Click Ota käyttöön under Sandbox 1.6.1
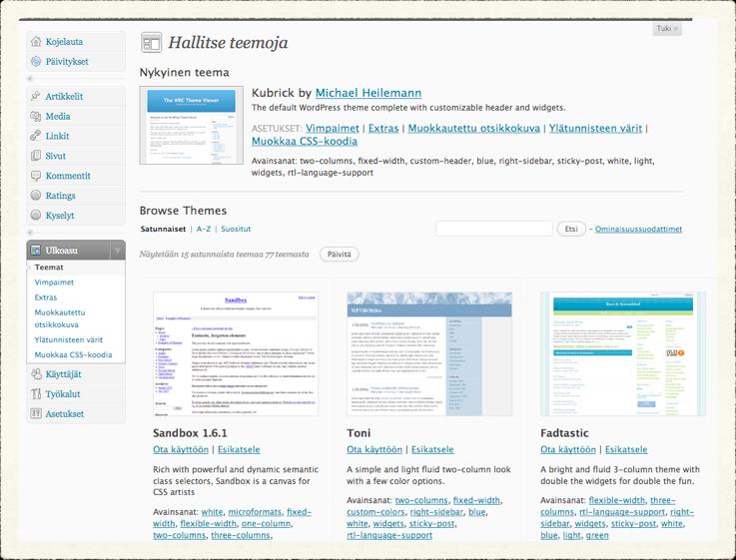Image resolution: width=736 pixels, height=560 pixels. pyautogui.click(x=181, y=449)
